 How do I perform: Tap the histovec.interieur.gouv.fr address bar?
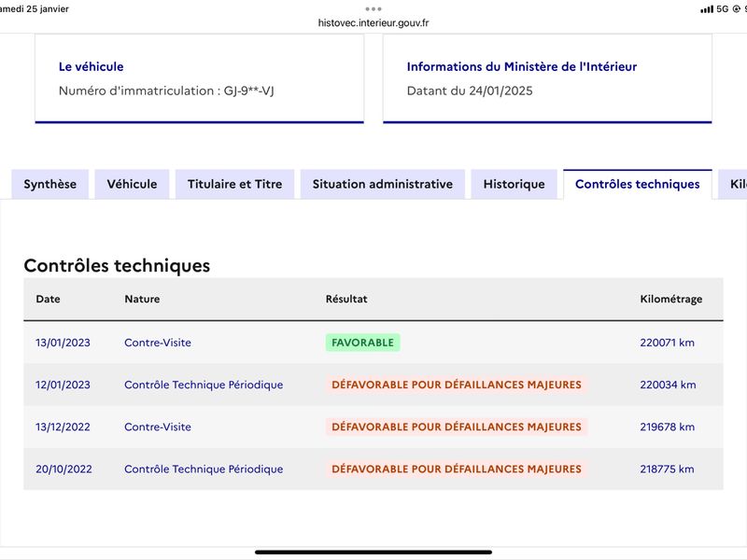coord(373,22)
